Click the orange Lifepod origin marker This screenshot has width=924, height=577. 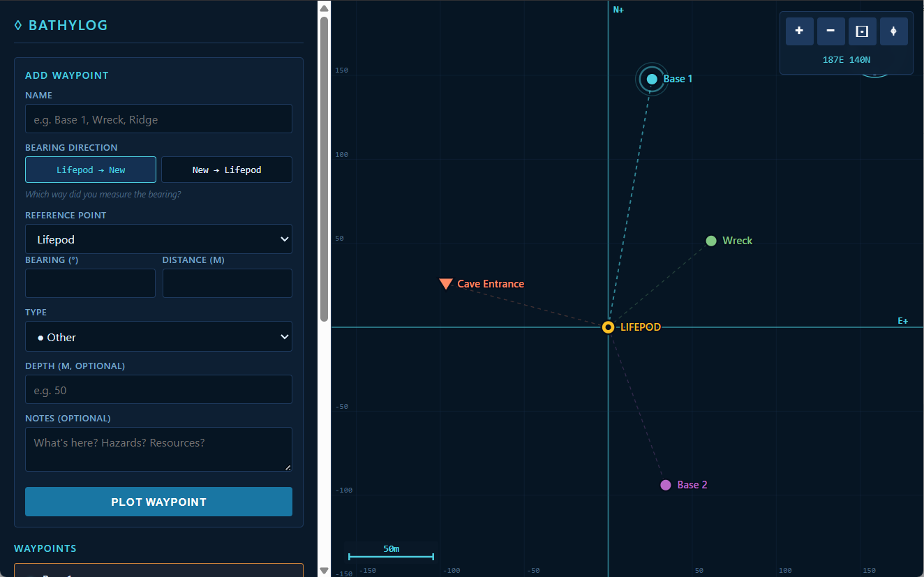[x=608, y=327]
